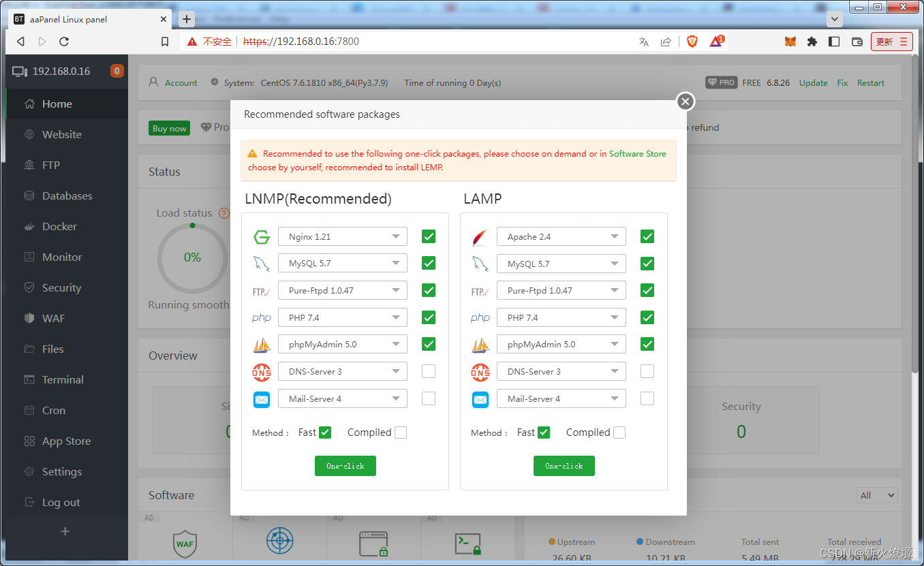Open App Store in sidebar
924x566 pixels.
coord(66,441)
